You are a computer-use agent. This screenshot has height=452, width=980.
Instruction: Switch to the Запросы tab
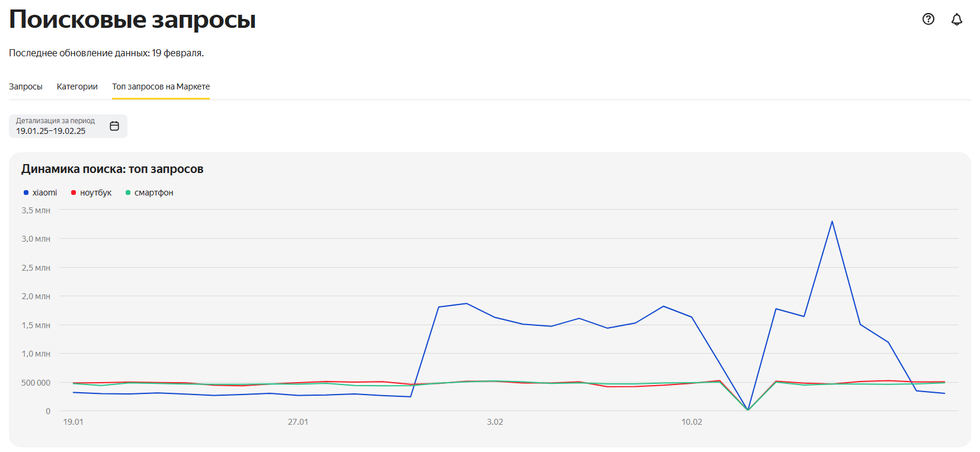[x=25, y=86]
